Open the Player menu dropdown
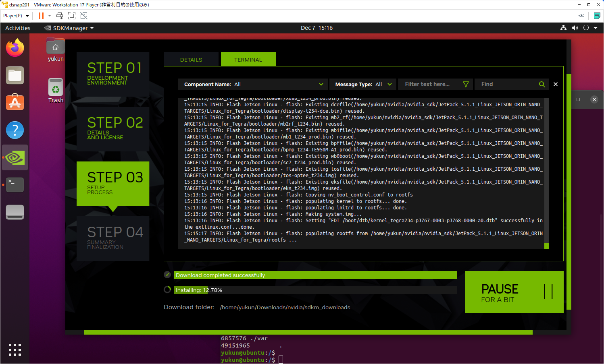This screenshot has height=364, width=604. click(16, 16)
